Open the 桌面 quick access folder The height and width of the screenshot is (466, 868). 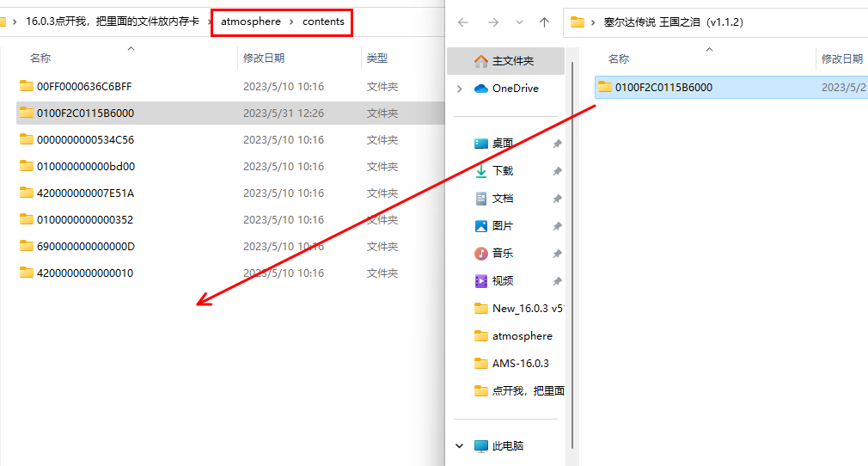coord(502,144)
